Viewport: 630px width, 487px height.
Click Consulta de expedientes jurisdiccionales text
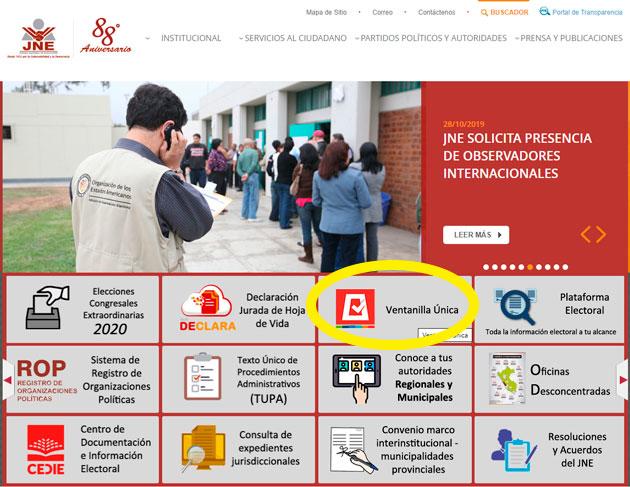coord(265,448)
